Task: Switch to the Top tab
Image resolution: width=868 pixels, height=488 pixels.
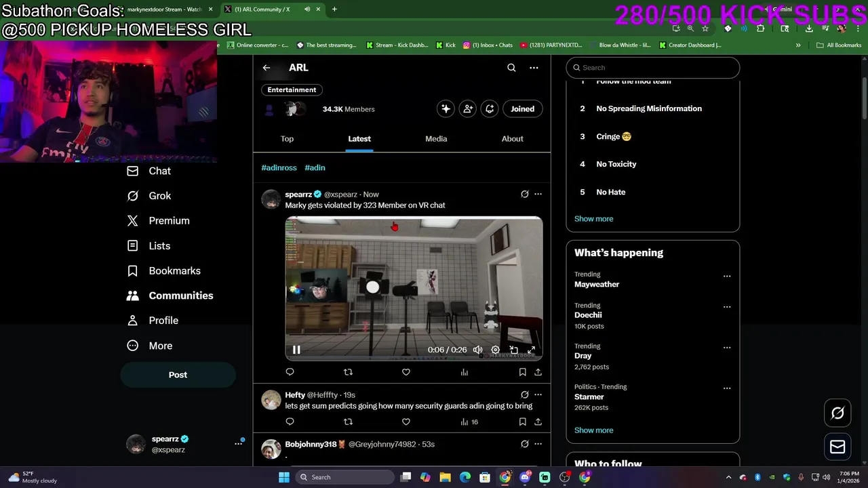Action: pyautogui.click(x=287, y=139)
